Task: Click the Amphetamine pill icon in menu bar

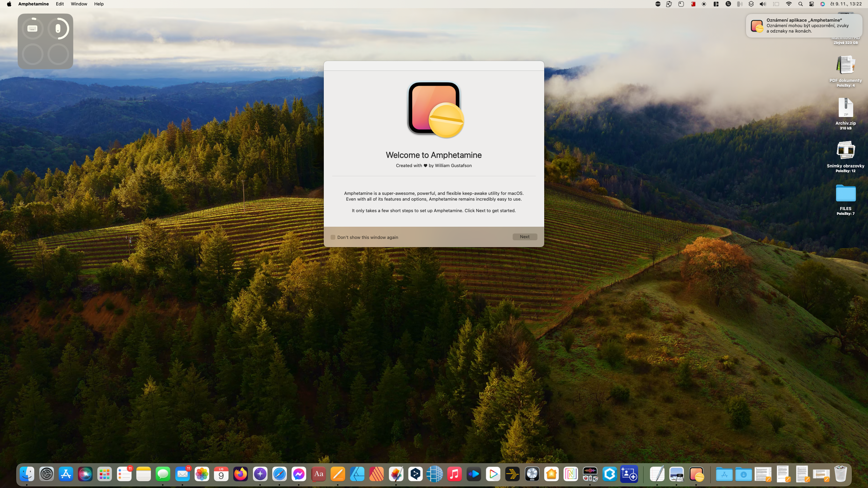Action: click(x=658, y=4)
